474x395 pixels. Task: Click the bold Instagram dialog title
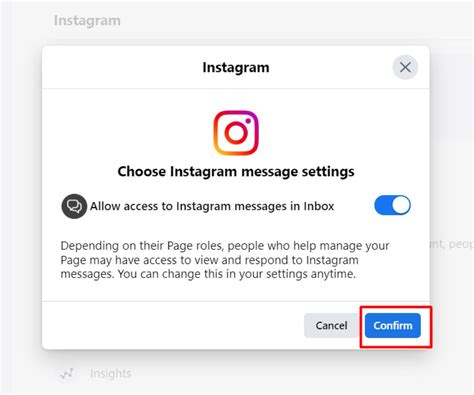click(x=236, y=67)
